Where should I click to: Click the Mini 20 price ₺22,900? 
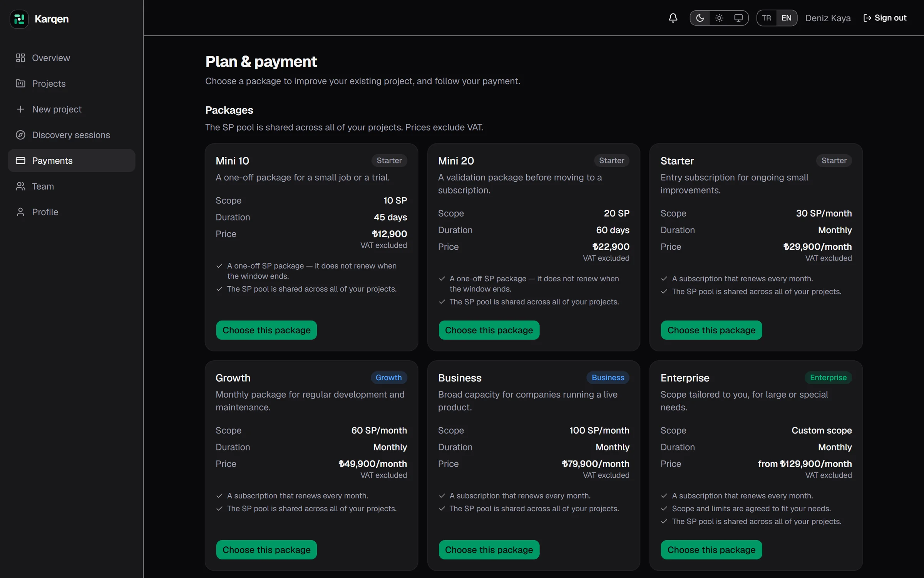(x=611, y=247)
